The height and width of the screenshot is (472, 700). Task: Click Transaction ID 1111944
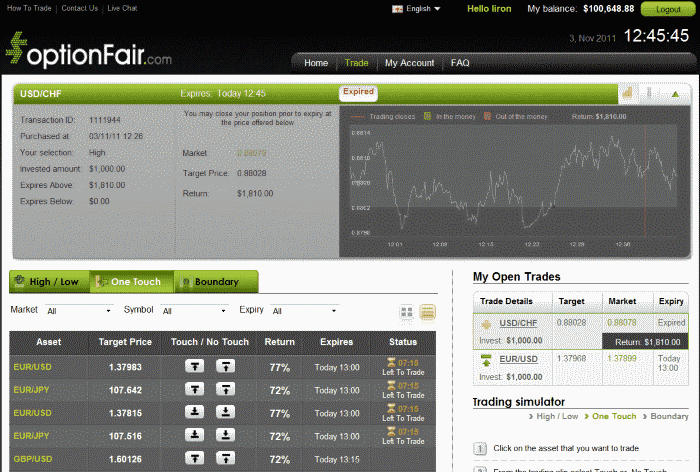[104, 120]
